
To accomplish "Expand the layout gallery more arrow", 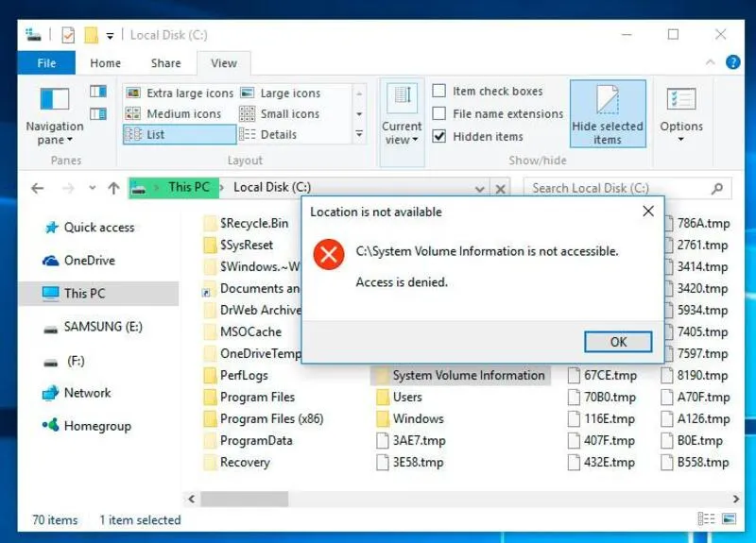I will click(359, 135).
